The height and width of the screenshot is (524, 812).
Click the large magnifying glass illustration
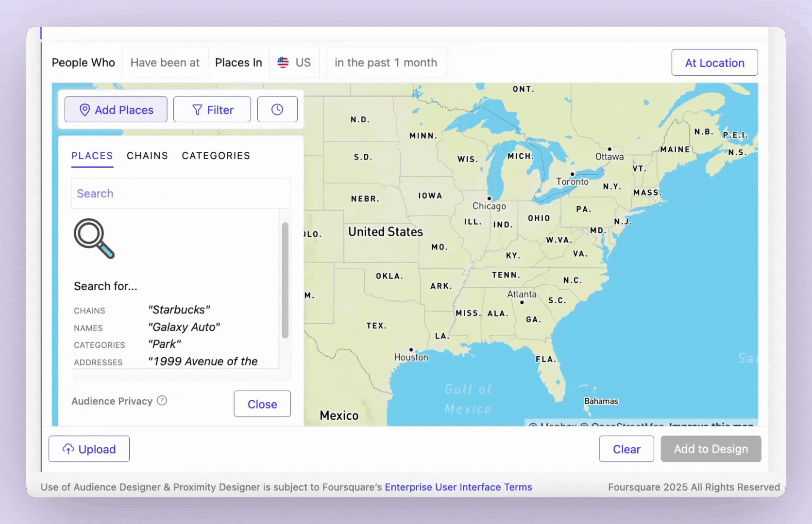pyautogui.click(x=94, y=238)
